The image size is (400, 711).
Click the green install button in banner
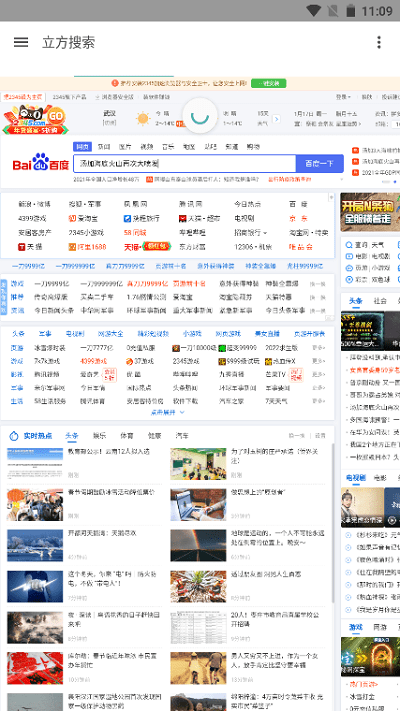click(x=268, y=83)
